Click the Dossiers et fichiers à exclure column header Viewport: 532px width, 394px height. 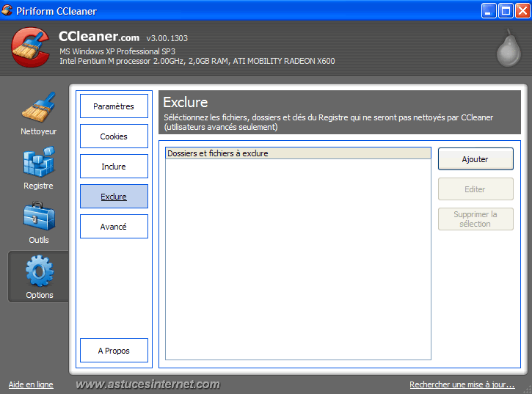(298, 153)
